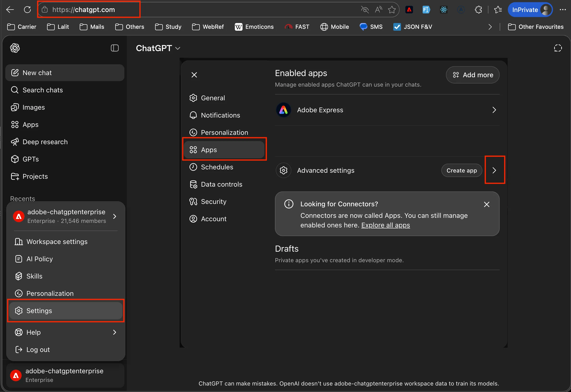Click the Adobe Express app logo
The height and width of the screenshot is (392, 571).
point(283,110)
